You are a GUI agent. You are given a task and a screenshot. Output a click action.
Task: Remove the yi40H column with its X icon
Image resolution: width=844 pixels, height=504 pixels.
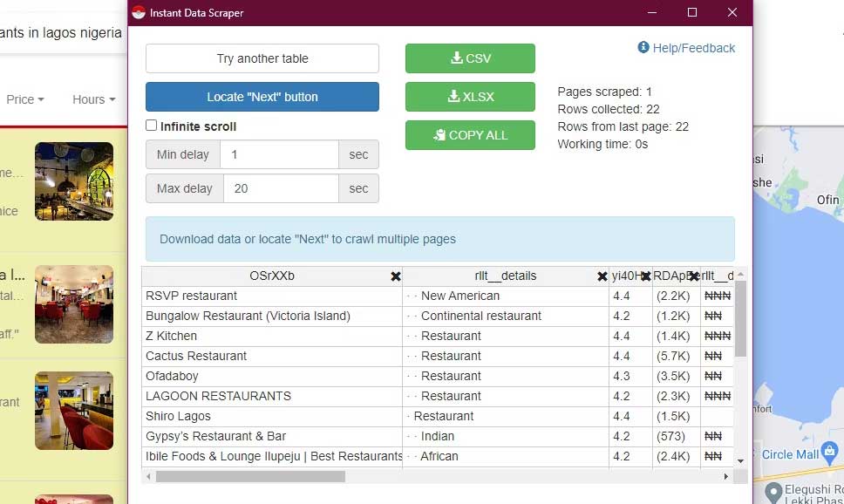pos(645,276)
